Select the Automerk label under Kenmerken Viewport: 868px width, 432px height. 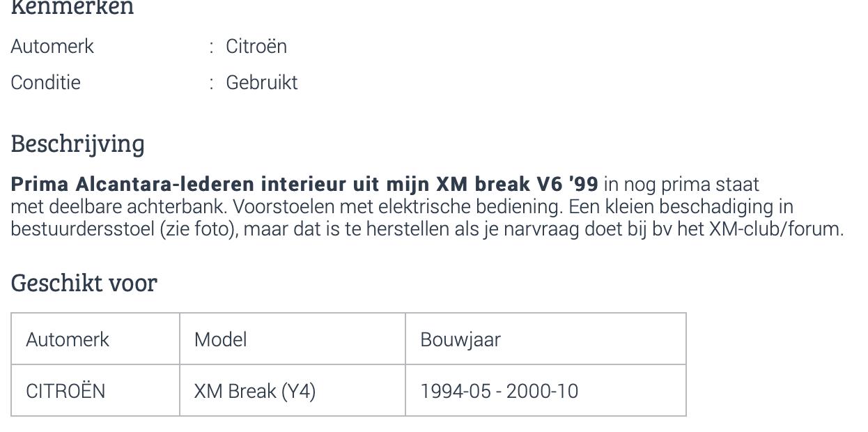click(x=52, y=47)
